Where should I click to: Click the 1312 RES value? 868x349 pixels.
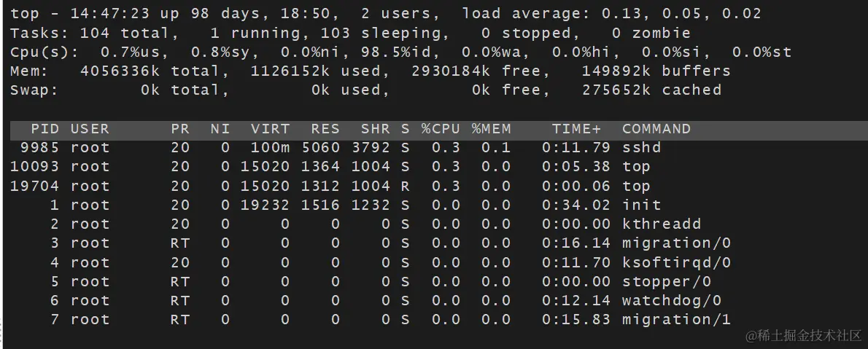pos(320,186)
